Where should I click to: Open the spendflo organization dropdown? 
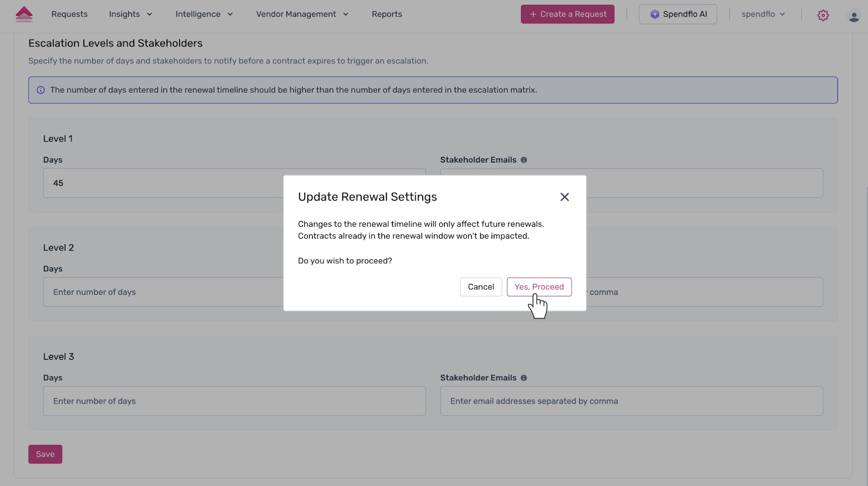763,14
